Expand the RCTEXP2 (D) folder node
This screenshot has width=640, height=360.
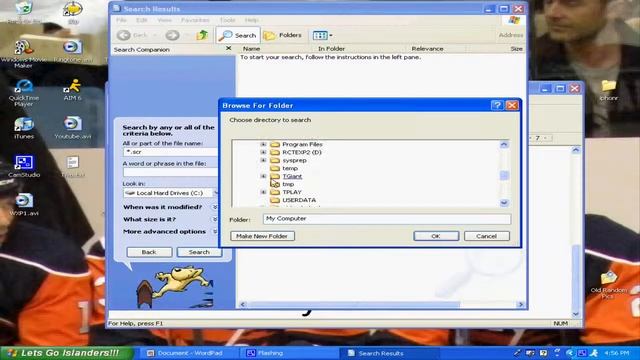[263, 152]
